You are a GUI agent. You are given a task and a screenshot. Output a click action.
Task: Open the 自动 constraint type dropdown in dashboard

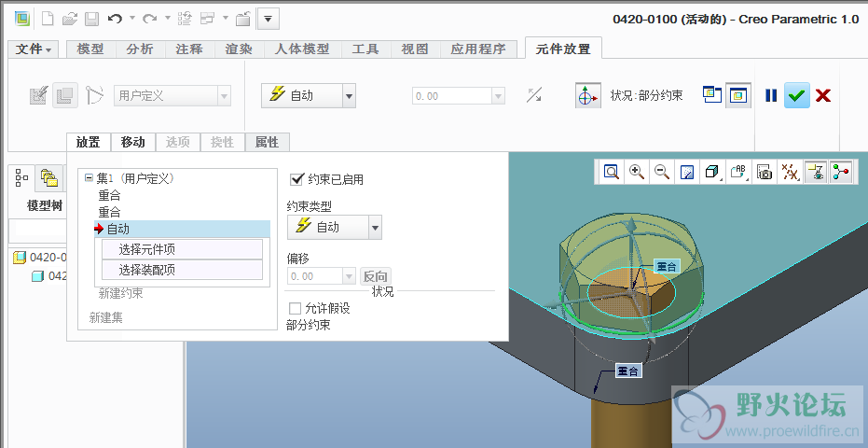[x=349, y=96]
